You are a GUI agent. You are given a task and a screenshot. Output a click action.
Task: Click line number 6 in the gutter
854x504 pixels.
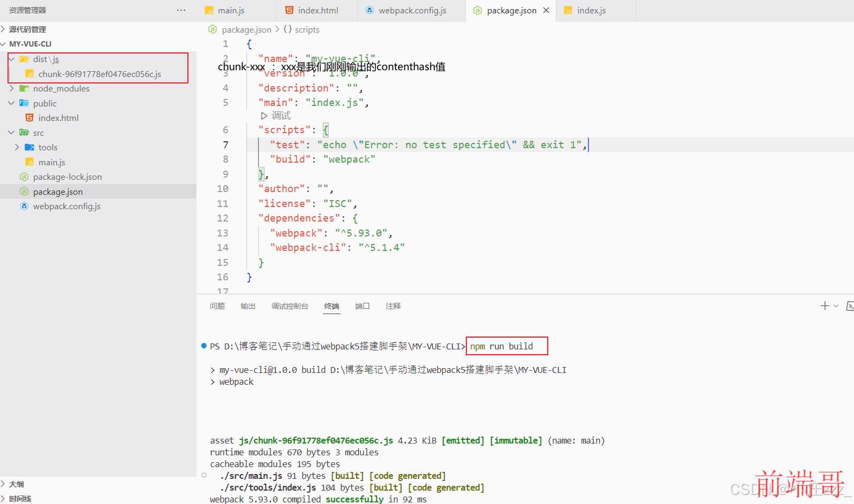tap(225, 129)
